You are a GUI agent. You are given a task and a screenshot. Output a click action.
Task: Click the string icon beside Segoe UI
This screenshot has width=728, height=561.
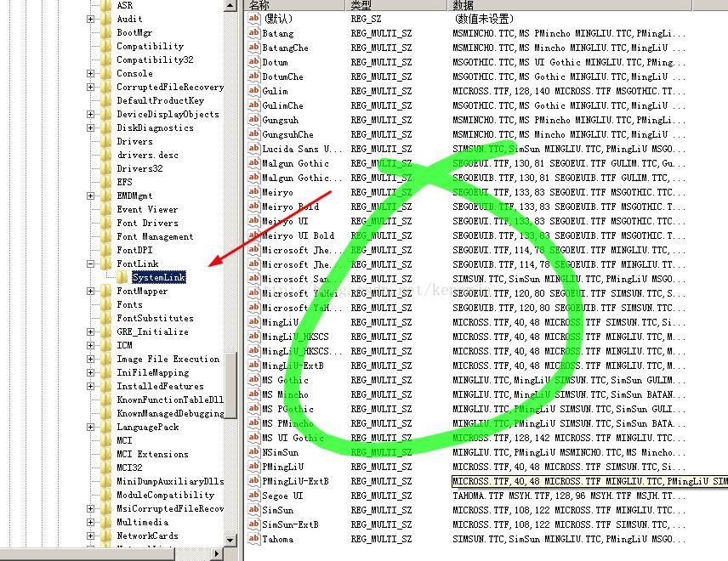[x=253, y=495]
